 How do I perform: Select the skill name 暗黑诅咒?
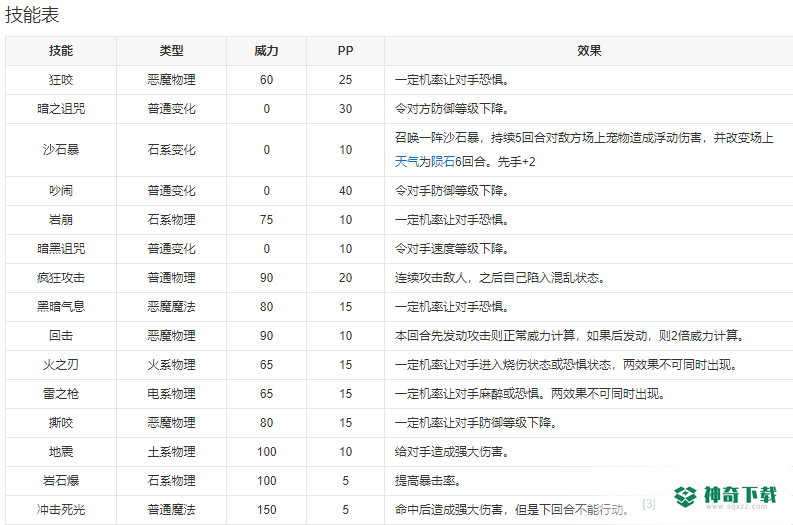point(61,249)
